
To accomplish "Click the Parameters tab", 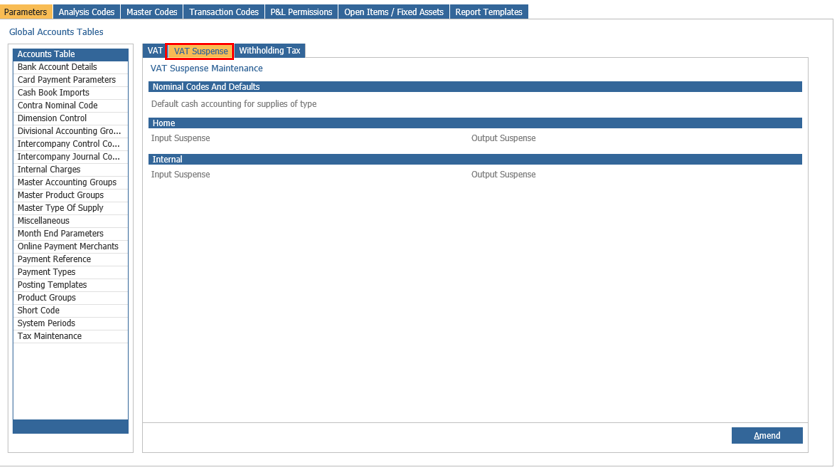I will [26, 12].
